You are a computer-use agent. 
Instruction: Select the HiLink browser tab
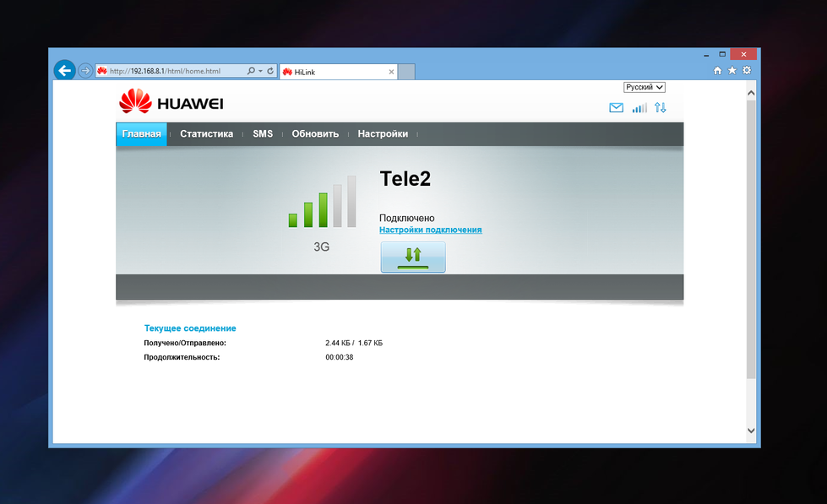(339, 72)
